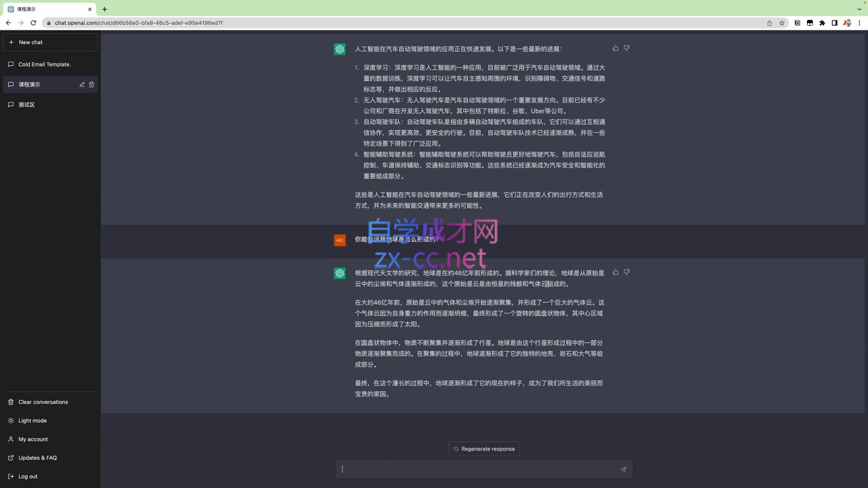Toggle the browser side panel icon

click(835, 23)
